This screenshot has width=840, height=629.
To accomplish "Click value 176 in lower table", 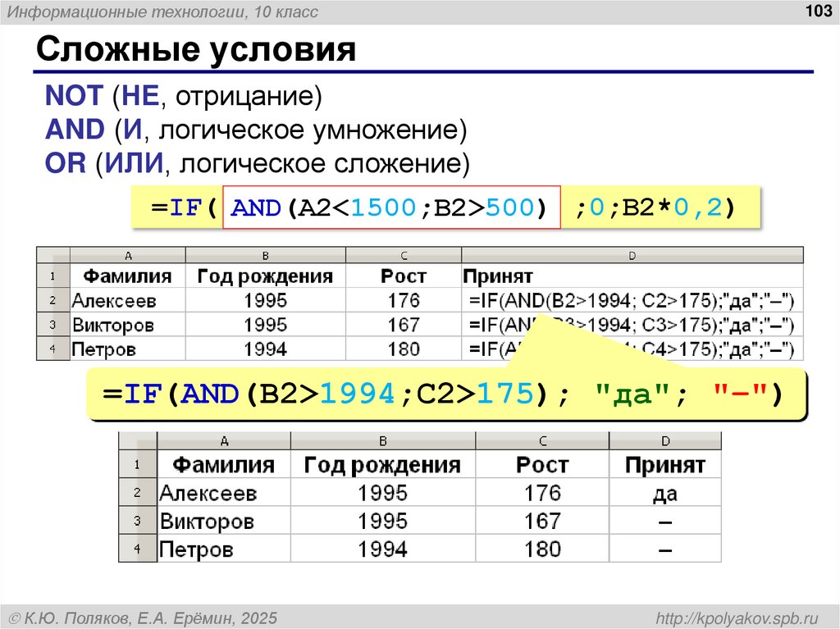I will (x=542, y=492).
